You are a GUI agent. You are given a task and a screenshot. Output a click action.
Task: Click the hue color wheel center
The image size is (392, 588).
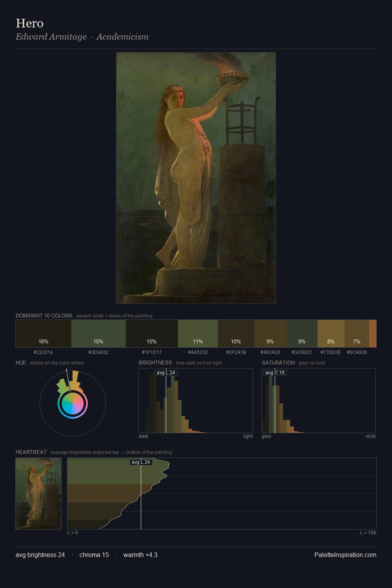pos(73,403)
